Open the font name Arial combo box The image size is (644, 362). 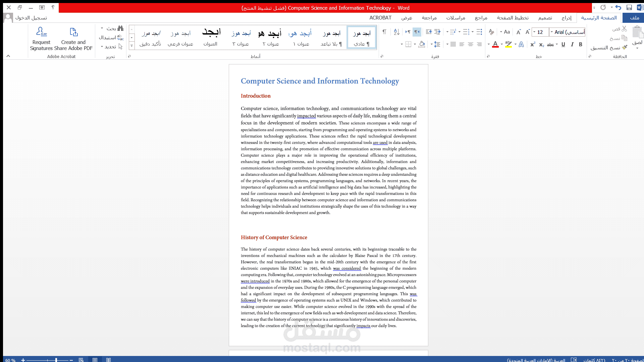tap(567, 32)
